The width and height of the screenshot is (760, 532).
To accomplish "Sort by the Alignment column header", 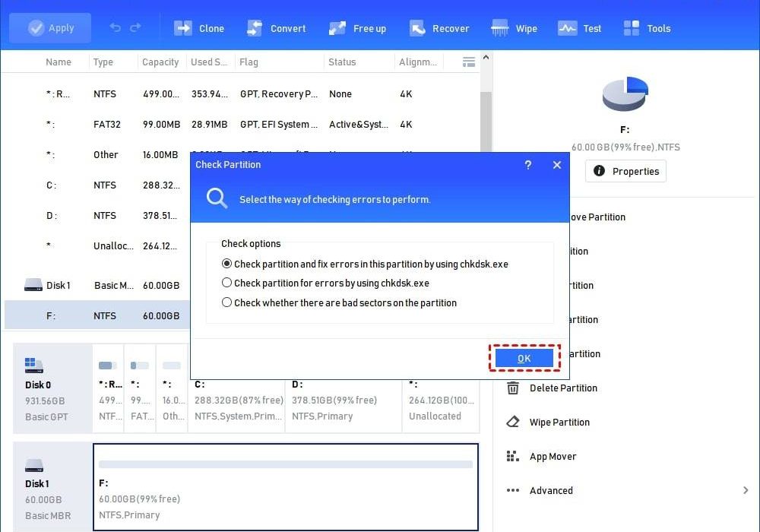I will point(417,62).
